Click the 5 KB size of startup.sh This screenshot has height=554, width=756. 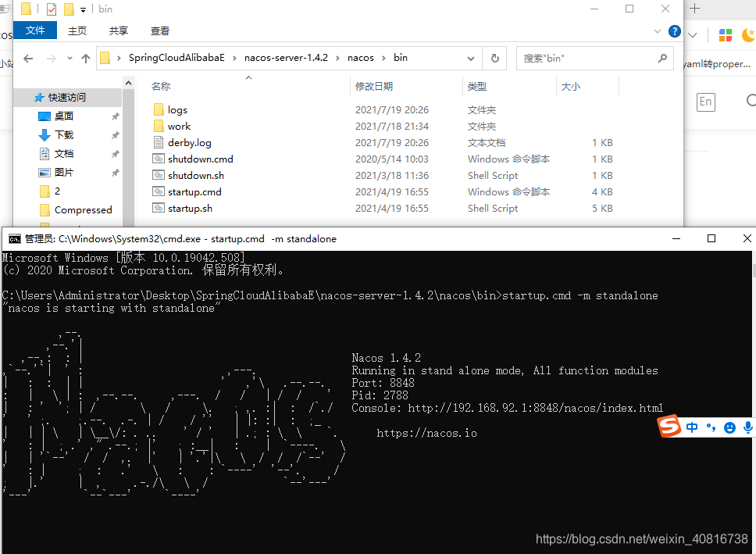[602, 209]
